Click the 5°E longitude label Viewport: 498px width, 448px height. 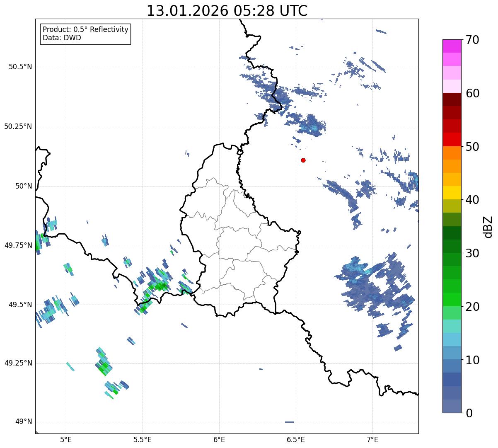(x=66, y=439)
